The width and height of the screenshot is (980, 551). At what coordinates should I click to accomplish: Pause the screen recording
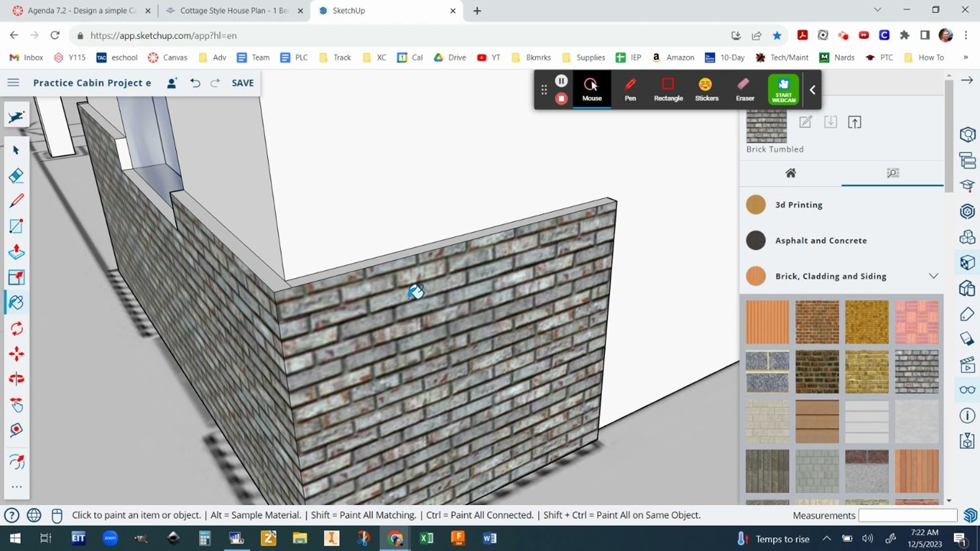point(561,81)
